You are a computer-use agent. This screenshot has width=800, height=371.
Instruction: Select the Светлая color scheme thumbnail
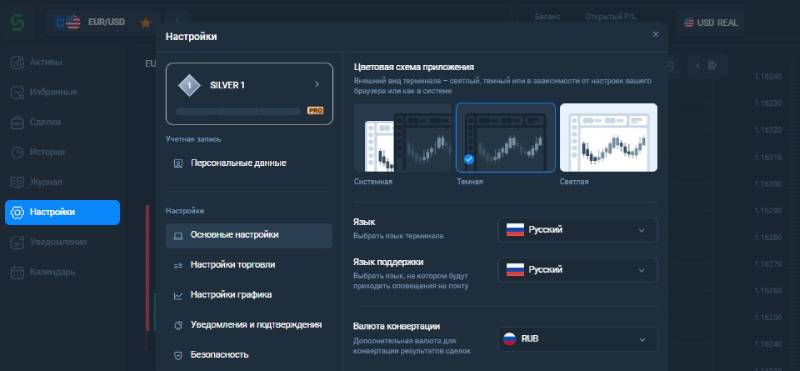[x=609, y=138]
